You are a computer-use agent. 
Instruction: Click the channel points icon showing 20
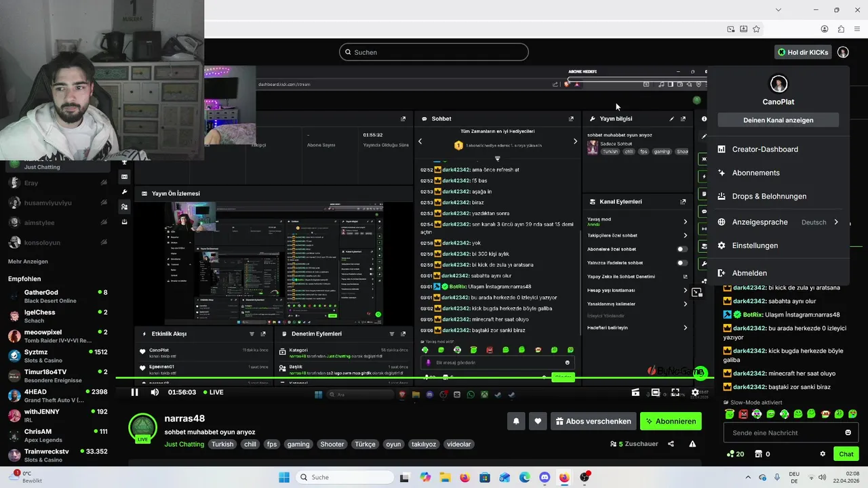(x=736, y=454)
